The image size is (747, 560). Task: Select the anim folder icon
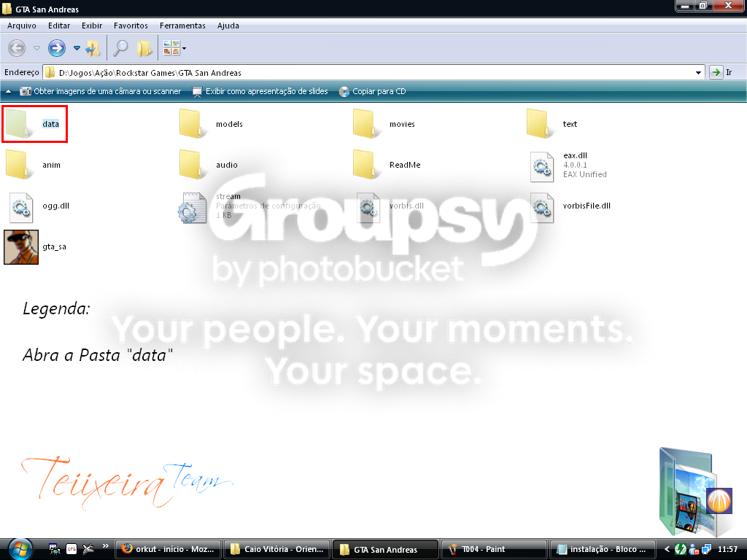(18, 165)
